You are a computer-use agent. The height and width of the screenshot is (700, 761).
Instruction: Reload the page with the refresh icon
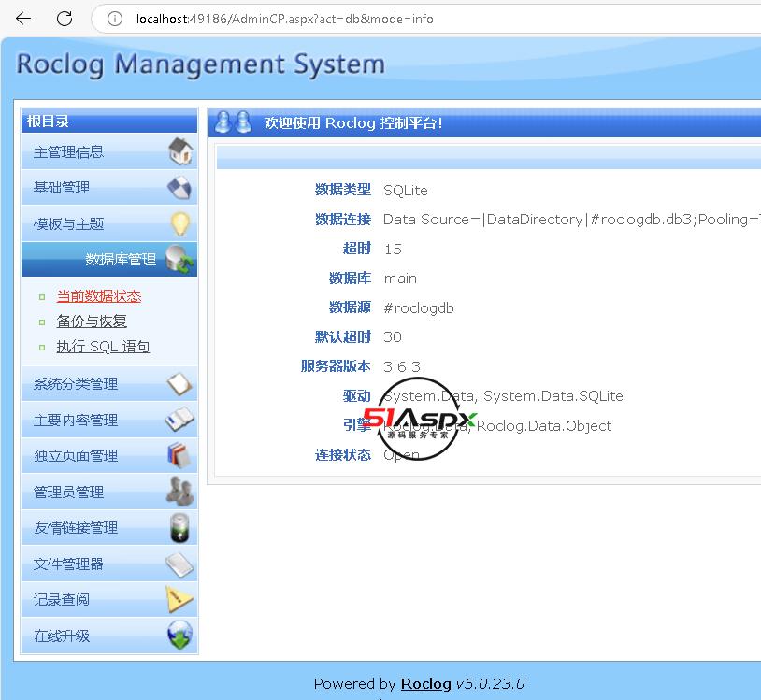65,19
